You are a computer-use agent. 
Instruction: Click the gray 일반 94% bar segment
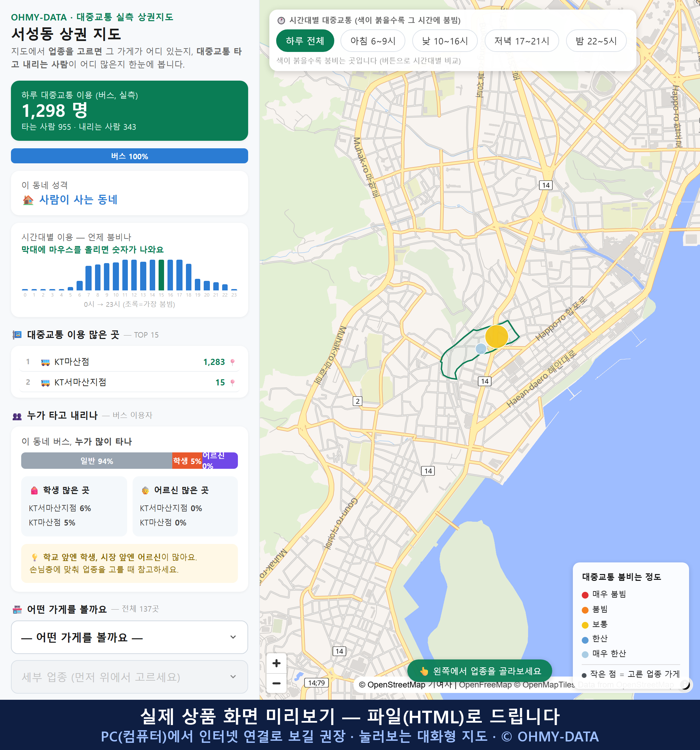click(97, 461)
